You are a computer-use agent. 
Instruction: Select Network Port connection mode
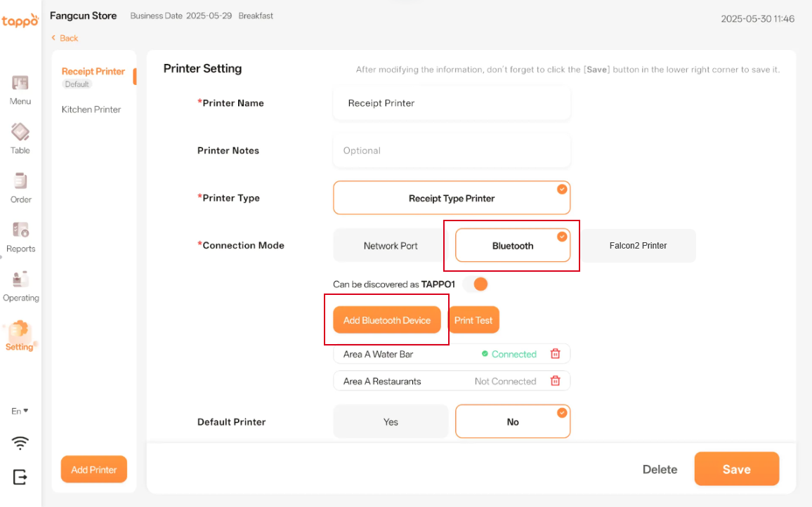click(391, 246)
